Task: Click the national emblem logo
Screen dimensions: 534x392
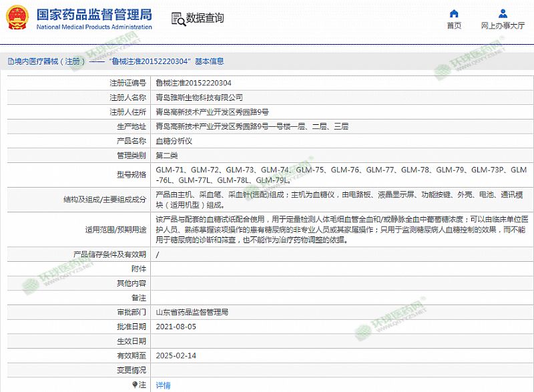Action: [17, 18]
